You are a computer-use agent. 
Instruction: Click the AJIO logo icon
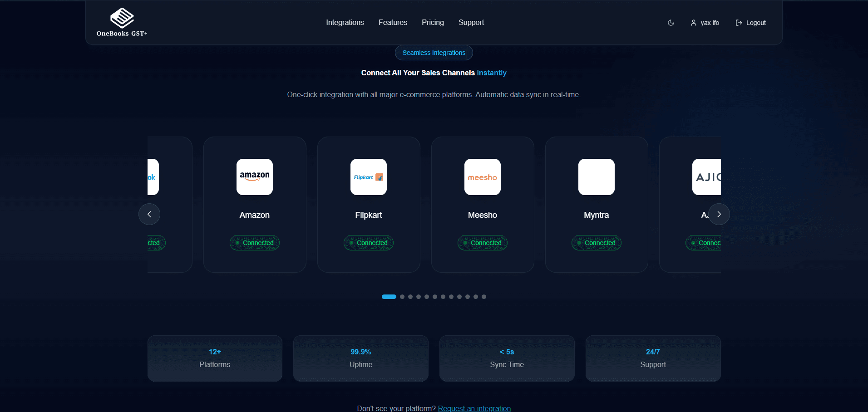706,177
